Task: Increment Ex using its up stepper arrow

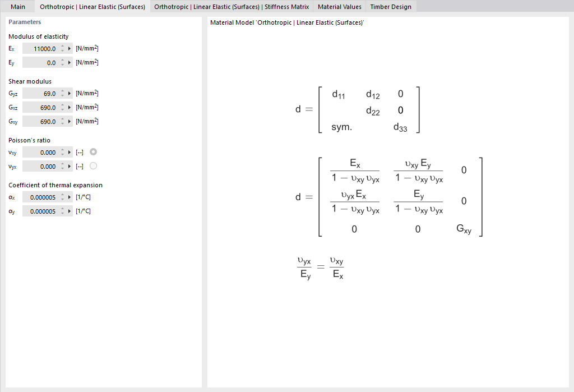Action: tap(62, 46)
